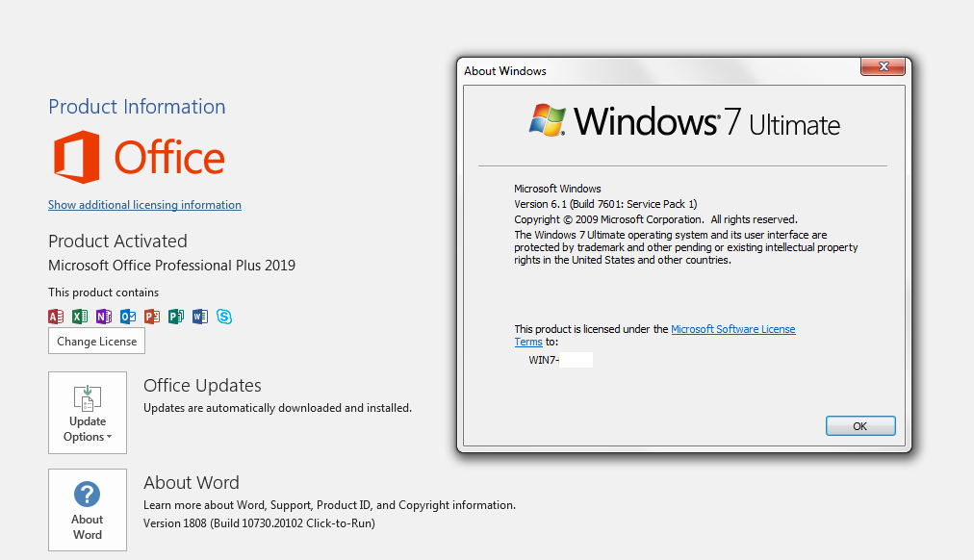Click the Windows flag logo in dialog
Image resolution: width=974 pixels, height=560 pixels.
(x=548, y=120)
